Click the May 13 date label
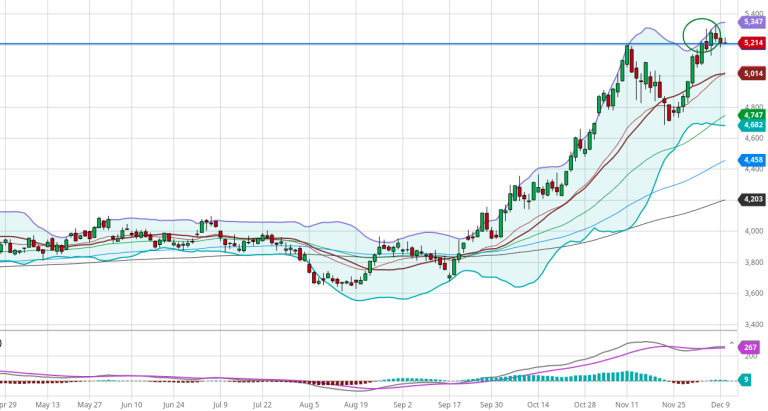 click(48, 406)
